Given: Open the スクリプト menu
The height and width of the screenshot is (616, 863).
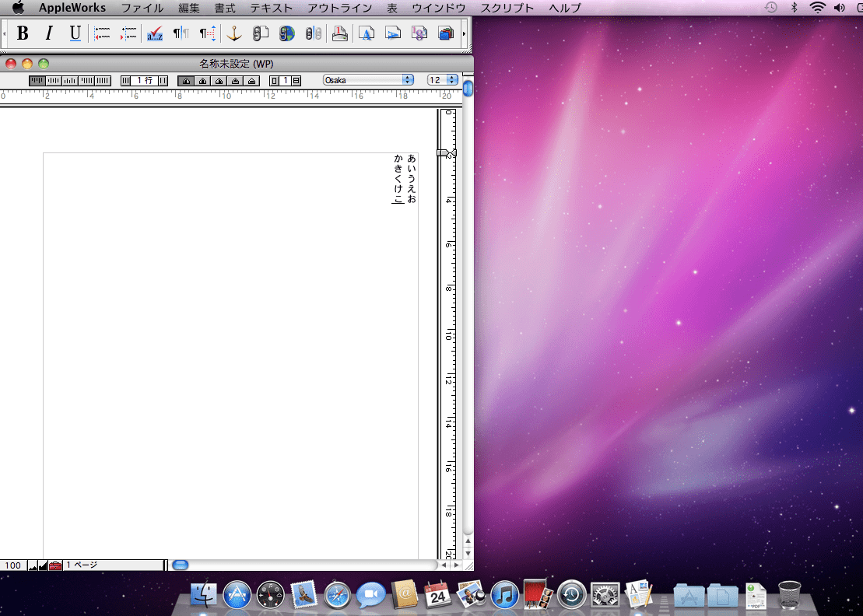Looking at the screenshot, I should 507,8.
